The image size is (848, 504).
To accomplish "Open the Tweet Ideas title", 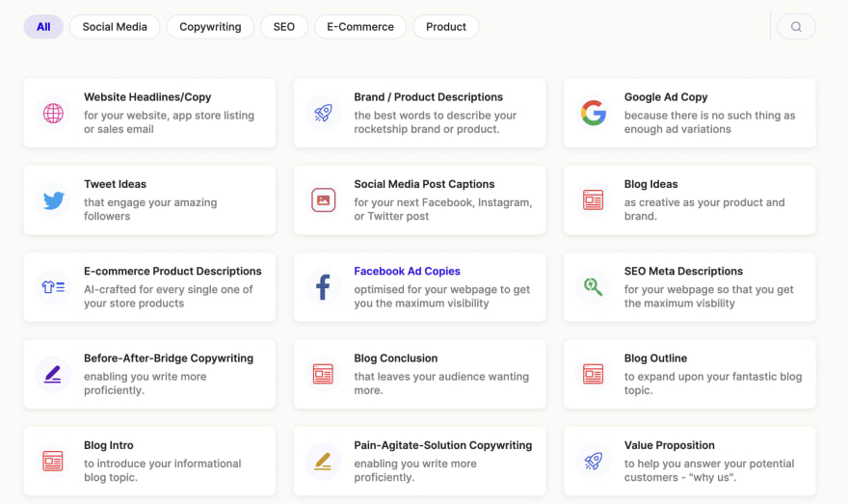I will click(x=116, y=184).
